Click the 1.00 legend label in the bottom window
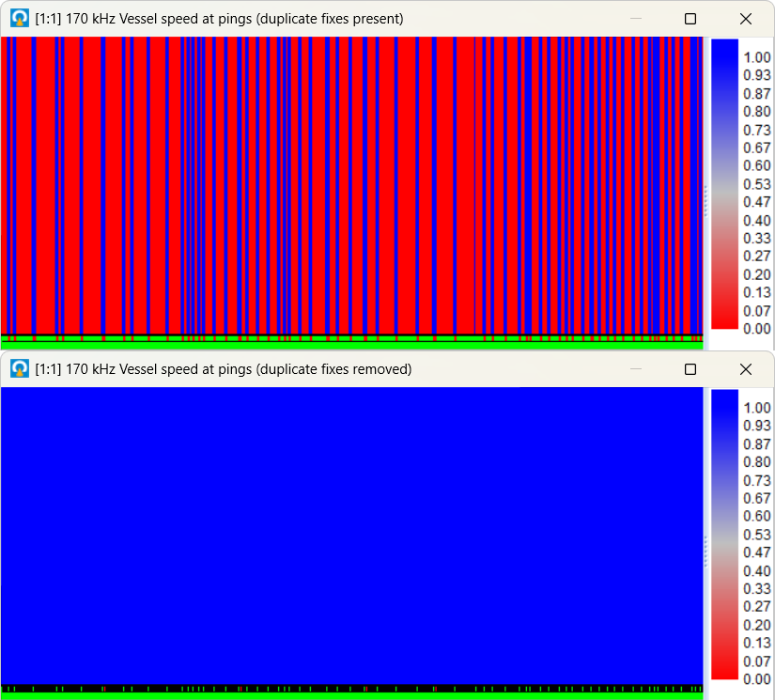 (757, 409)
